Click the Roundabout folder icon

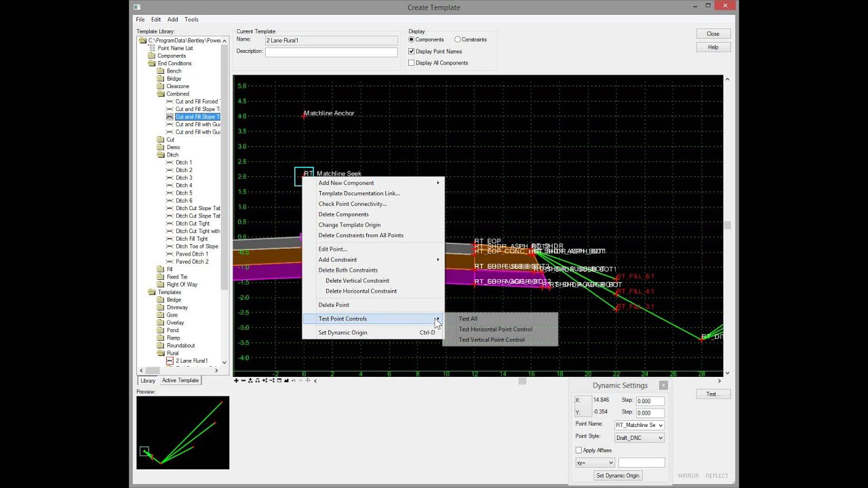pos(161,346)
